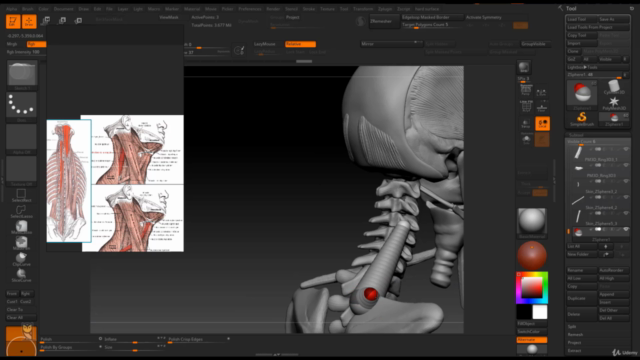Pick the PolyMesh3D star tool
The image size is (640, 360).
point(614,103)
